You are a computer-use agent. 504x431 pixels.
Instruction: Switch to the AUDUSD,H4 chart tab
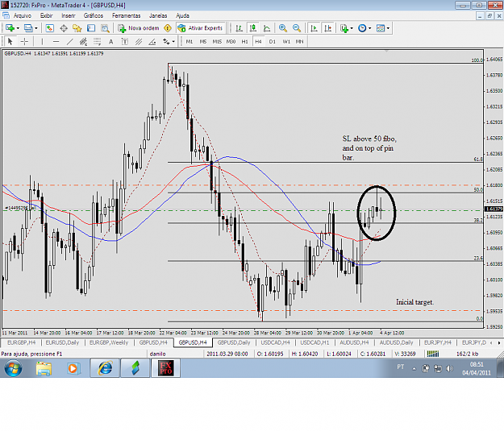pyautogui.click(x=354, y=342)
